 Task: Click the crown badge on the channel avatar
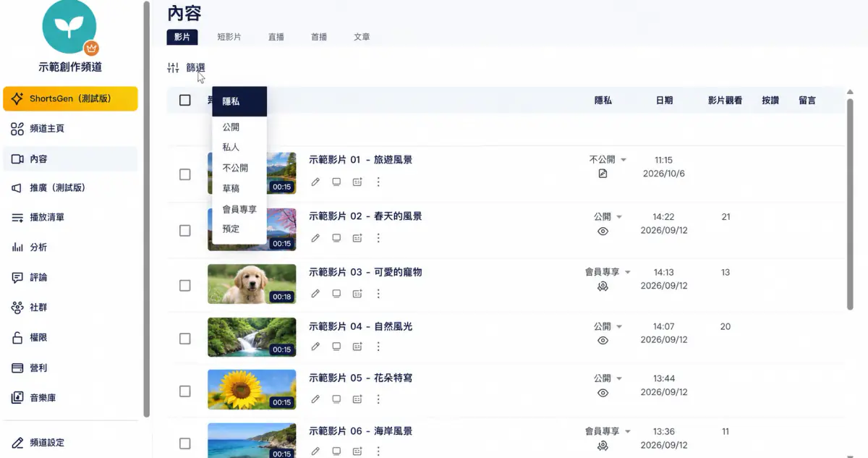[91, 48]
